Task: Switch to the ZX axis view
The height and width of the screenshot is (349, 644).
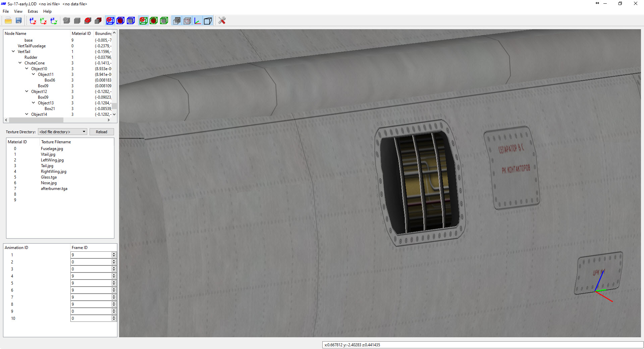Action: pyautogui.click(x=33, y=21)
